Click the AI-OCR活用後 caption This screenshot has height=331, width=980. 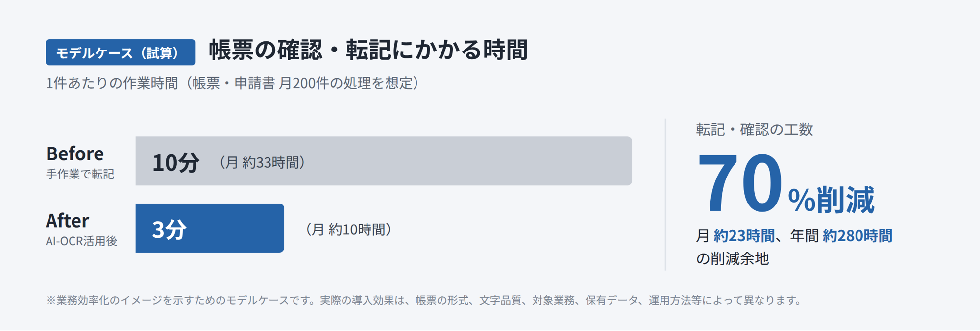click(81, 241)
